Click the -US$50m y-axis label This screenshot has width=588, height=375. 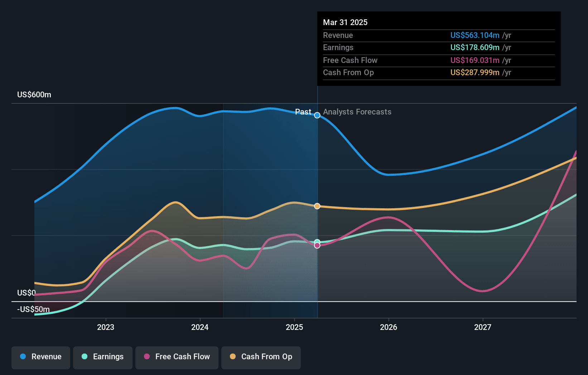click(33, 309)
